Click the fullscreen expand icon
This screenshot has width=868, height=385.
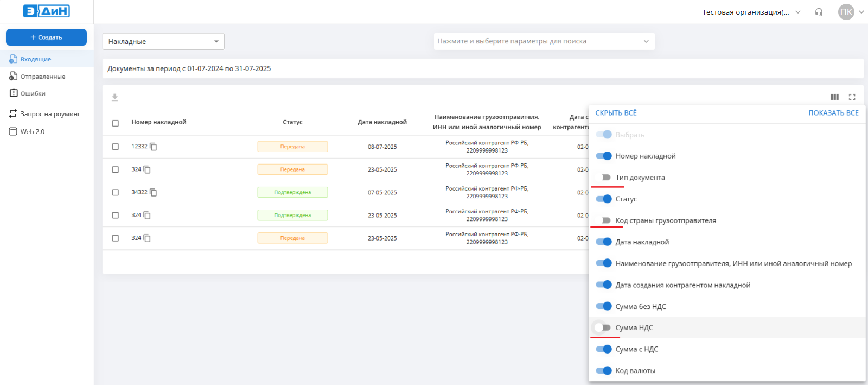coord(852,97)
